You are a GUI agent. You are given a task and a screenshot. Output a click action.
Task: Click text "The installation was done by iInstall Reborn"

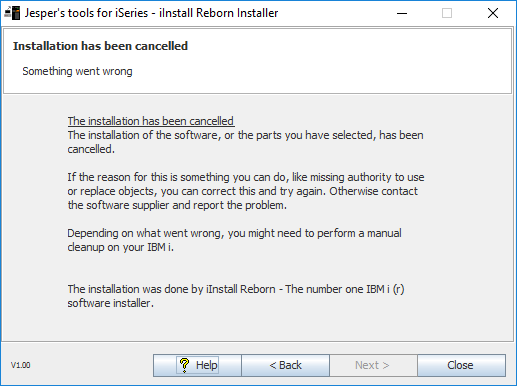click(x=172, y=289)
